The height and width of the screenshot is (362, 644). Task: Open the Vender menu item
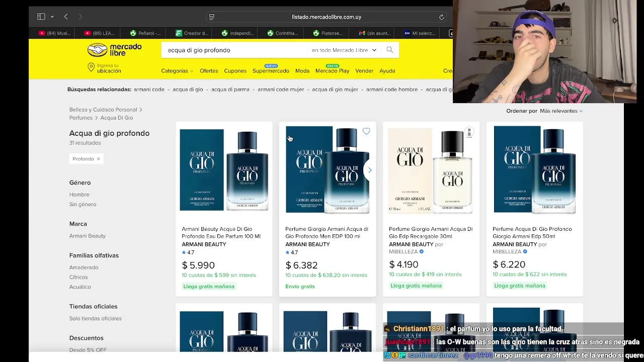point(364,71)
